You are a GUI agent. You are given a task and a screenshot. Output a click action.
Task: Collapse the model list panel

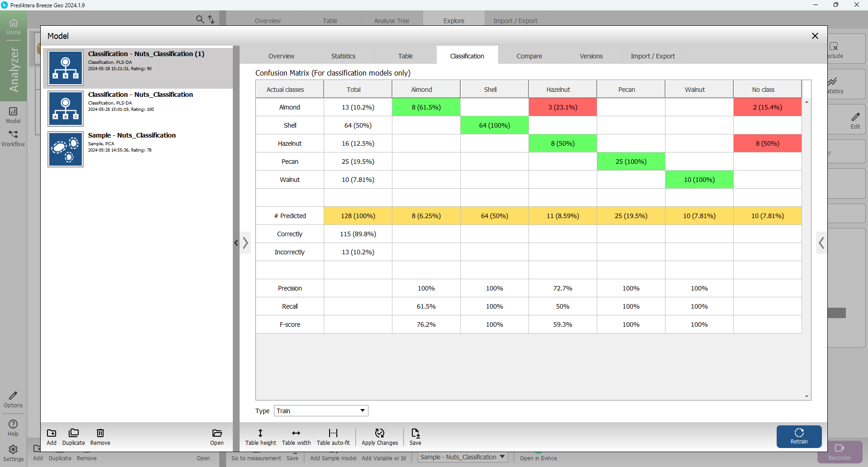point(236,243)
